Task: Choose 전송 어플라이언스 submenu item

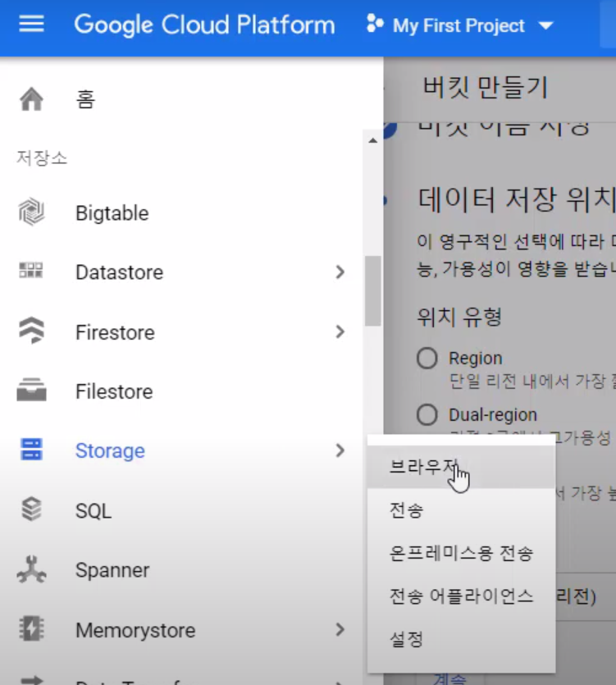Action: point(461,596)
